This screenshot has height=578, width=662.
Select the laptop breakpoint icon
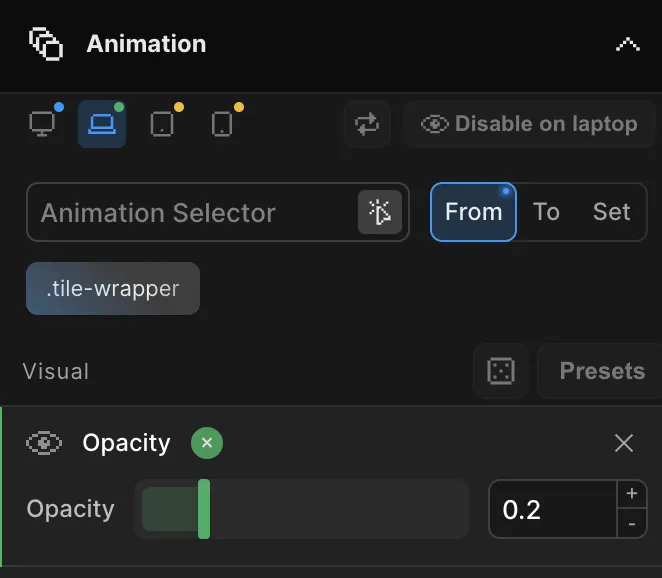pyautogui.click(x=102, y=124)
